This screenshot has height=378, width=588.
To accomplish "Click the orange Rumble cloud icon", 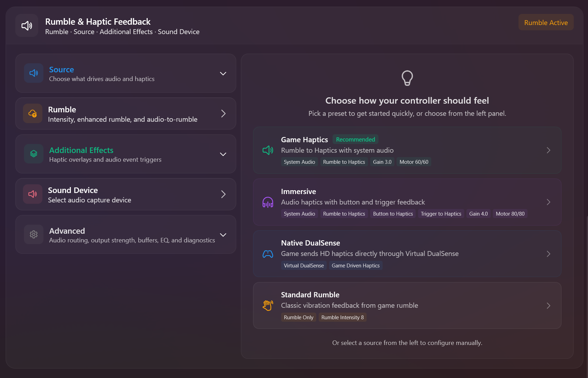I will point(33,113).
